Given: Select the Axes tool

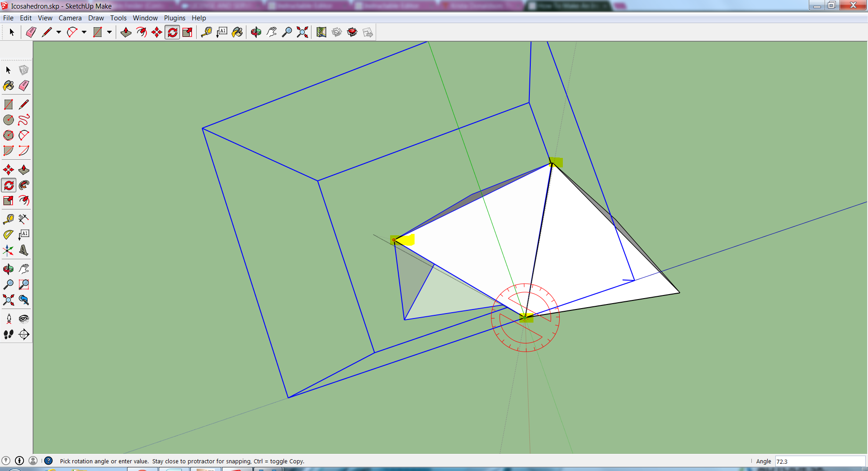Looking at the screenshot, I should pyautogui.click(x=9, y=250).
